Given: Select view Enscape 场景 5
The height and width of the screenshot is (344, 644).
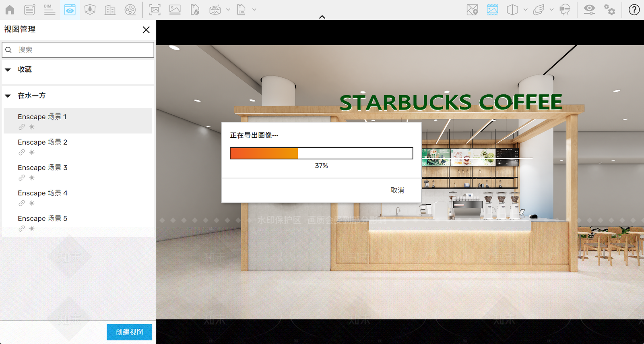Looking at the screenshot, I should tap(78, 222).
